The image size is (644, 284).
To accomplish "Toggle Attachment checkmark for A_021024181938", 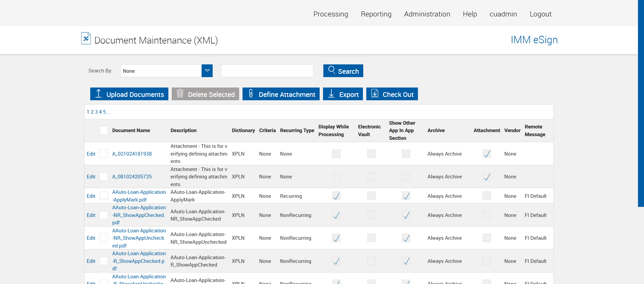I will (487, 154).
